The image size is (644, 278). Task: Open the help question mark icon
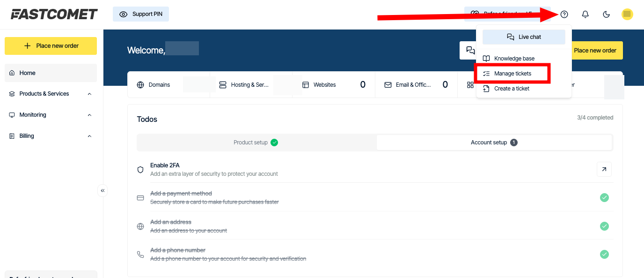pos(564,14)
